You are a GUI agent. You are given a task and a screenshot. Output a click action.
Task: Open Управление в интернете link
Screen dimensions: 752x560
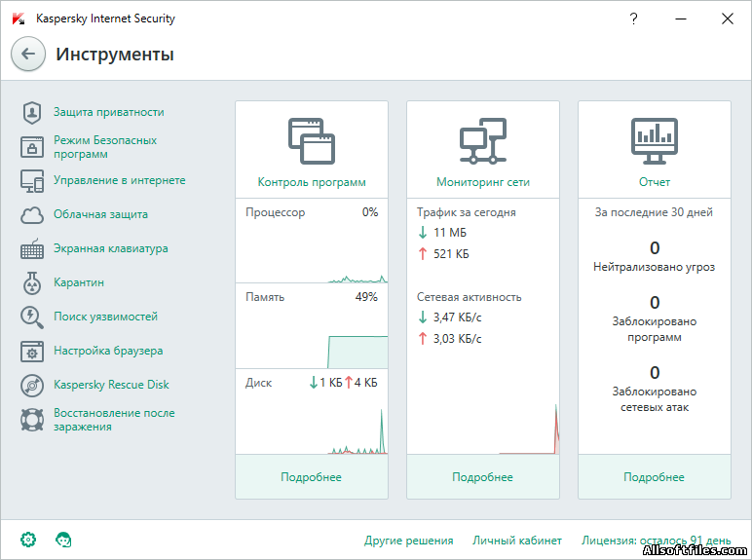(x=120, y=180)
